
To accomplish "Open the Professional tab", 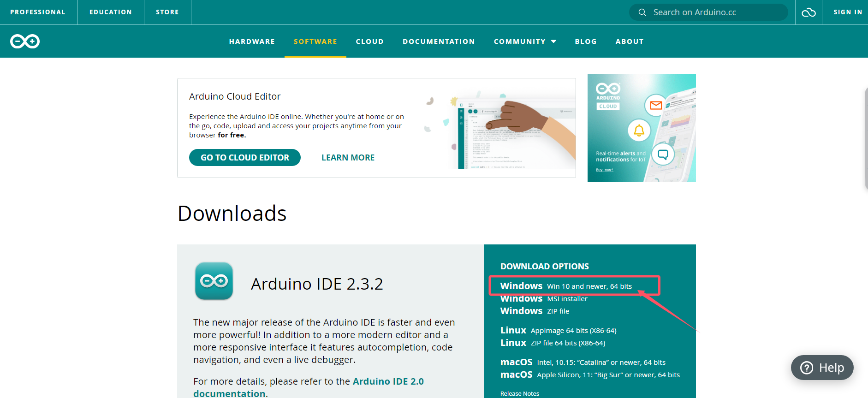I will coord(38,12).
